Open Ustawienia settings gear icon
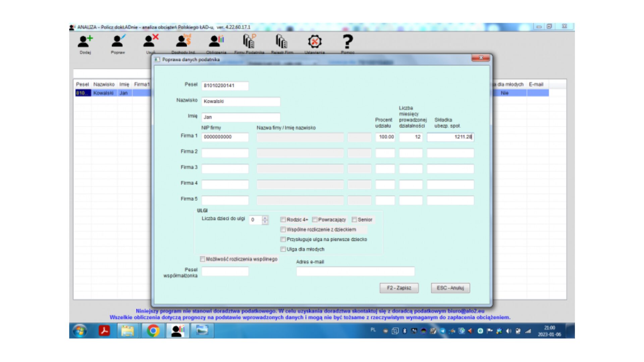The width and height of the screenshot is (644, 362). 315,42
